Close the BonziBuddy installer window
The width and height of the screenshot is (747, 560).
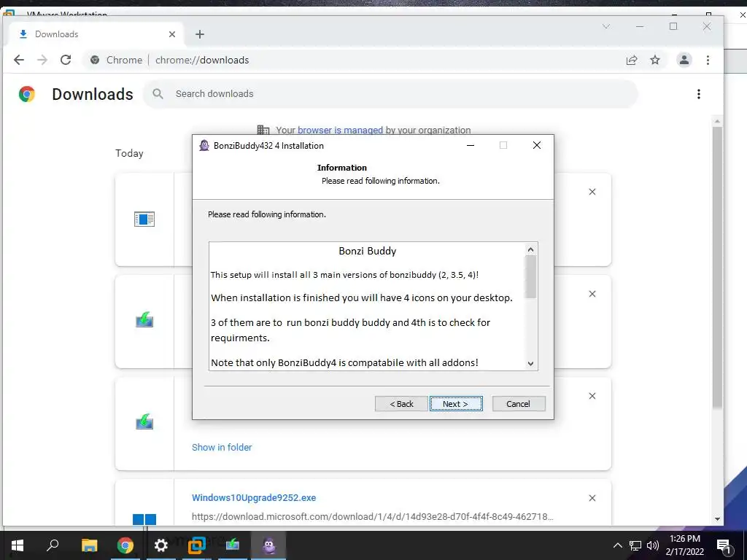tap(537, 145)
